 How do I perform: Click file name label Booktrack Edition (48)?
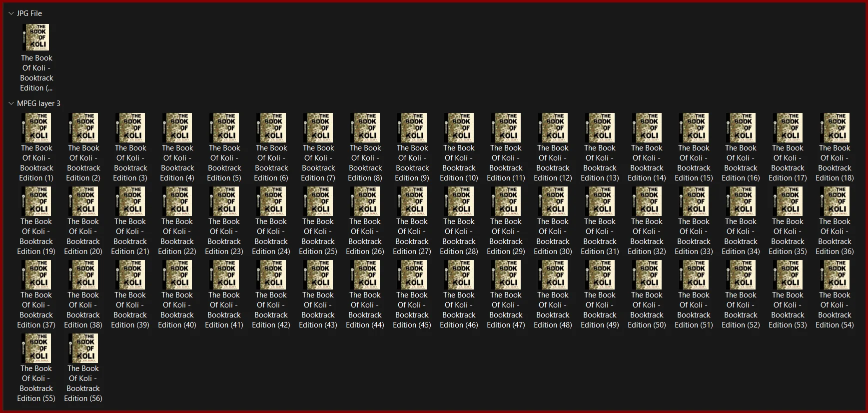click(553, 310)
